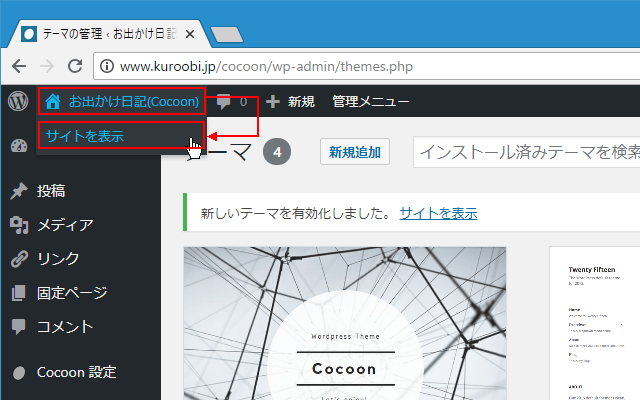Click the browser forward arrow
Viewport: 640px width, 400px height.
coord(47,66)
